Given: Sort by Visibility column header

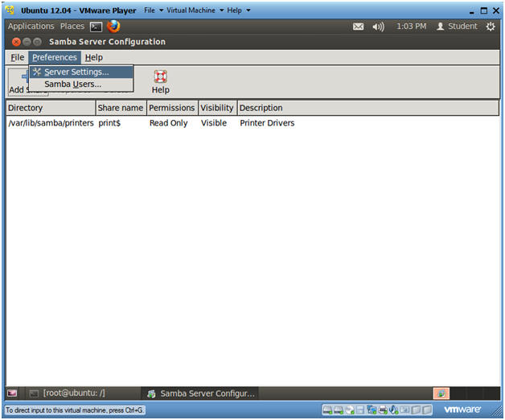Looking at the screenshot, I should click(x=217, y=108).
